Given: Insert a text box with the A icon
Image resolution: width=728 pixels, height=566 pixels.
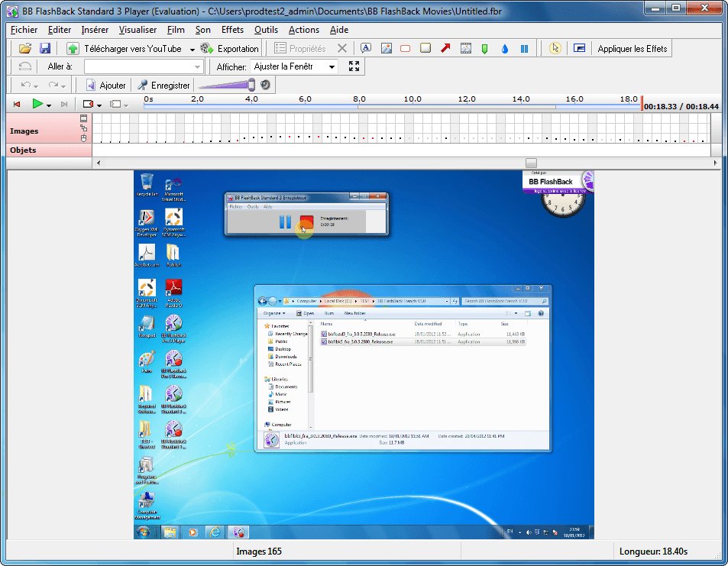Looking at the screenshot, I should tap(366, 48).
